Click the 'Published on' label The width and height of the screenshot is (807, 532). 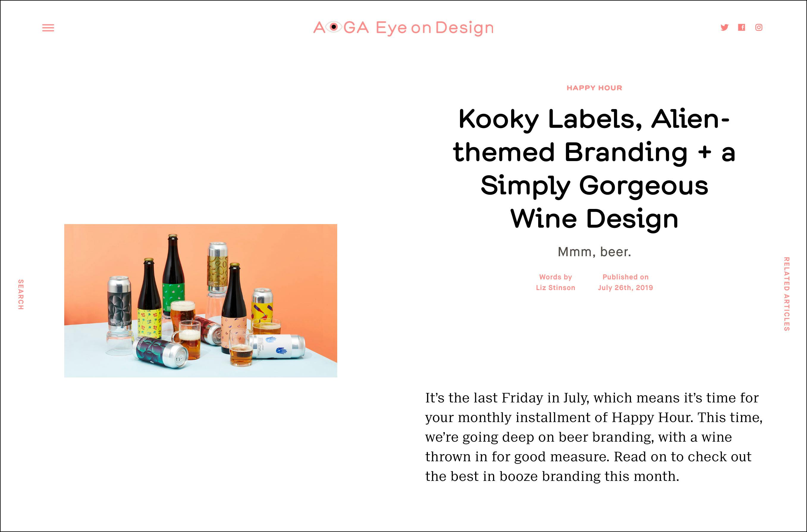coord(625,277)
